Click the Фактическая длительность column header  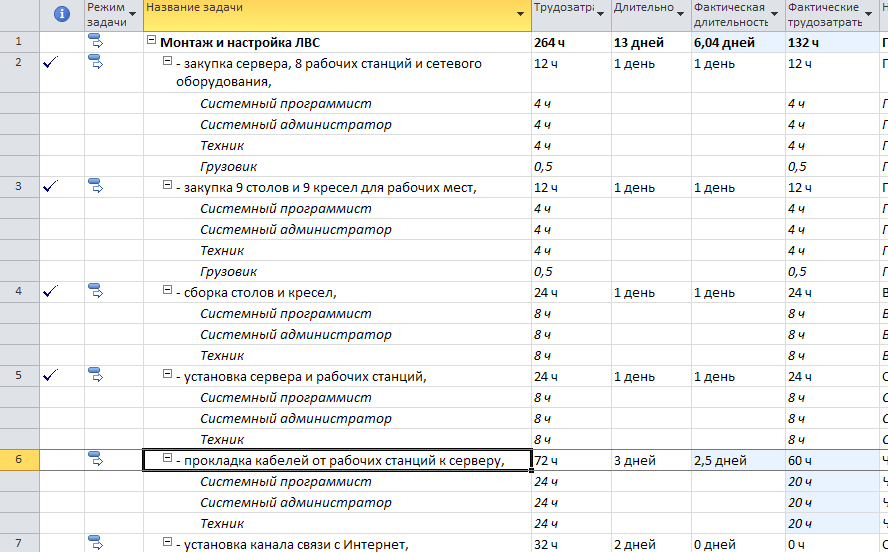coord(738,15)
